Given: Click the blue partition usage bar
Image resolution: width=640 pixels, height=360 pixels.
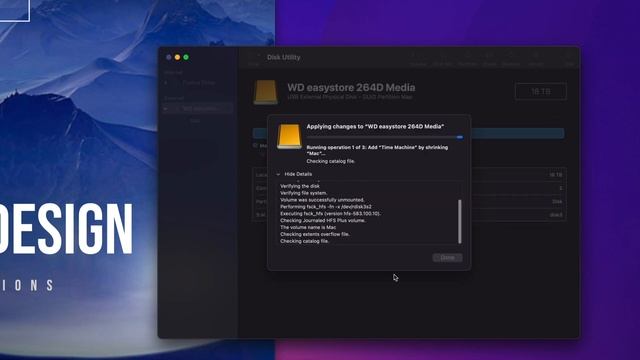Looking at the screenshot, I should (x=409, y=133).
